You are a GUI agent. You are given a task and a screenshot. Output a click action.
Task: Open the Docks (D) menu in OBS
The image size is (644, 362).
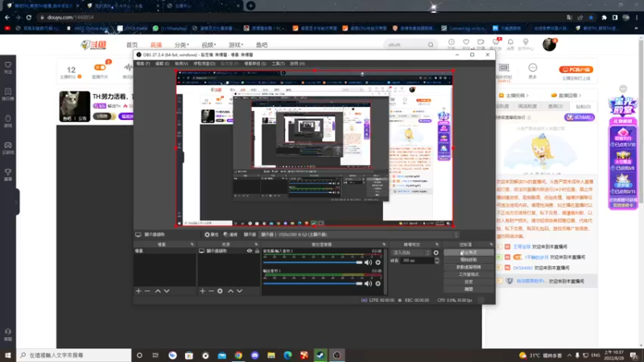pyautogui.click(x=204, y=64)
